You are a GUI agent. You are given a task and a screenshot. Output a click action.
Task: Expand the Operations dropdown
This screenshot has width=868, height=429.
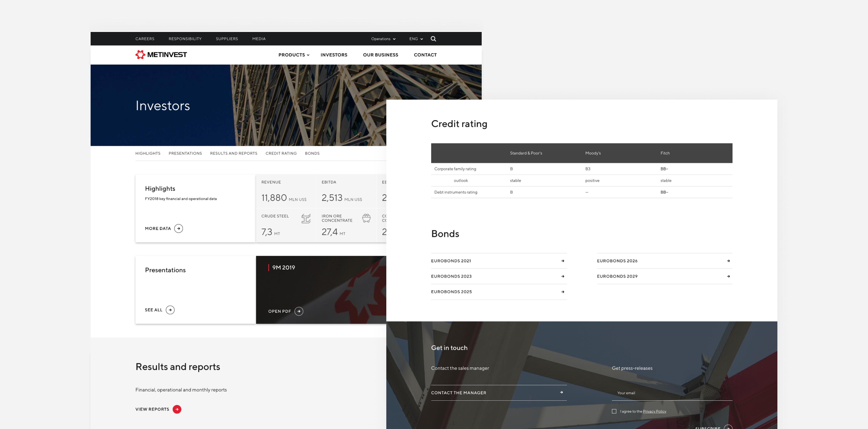pyautogui.click(x=383, y=39)
